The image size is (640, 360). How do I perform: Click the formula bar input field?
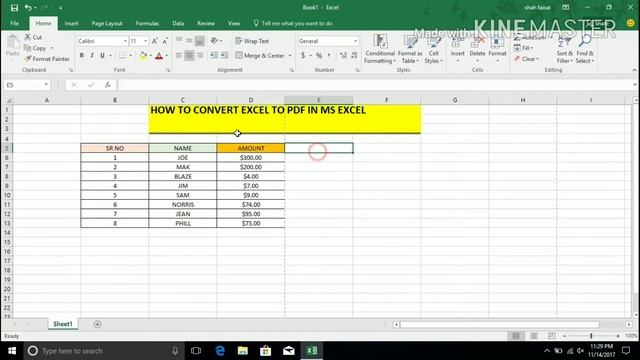[374, 85]
